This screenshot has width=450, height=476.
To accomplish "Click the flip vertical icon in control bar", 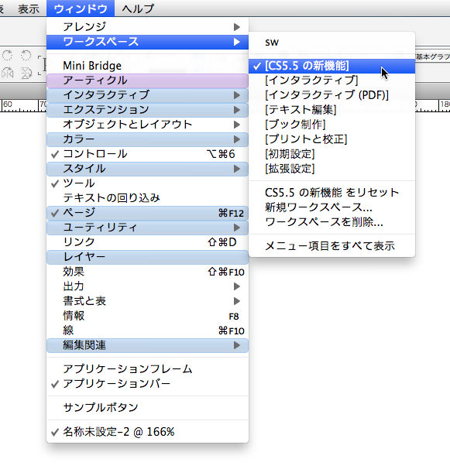I will pos(26,73).
